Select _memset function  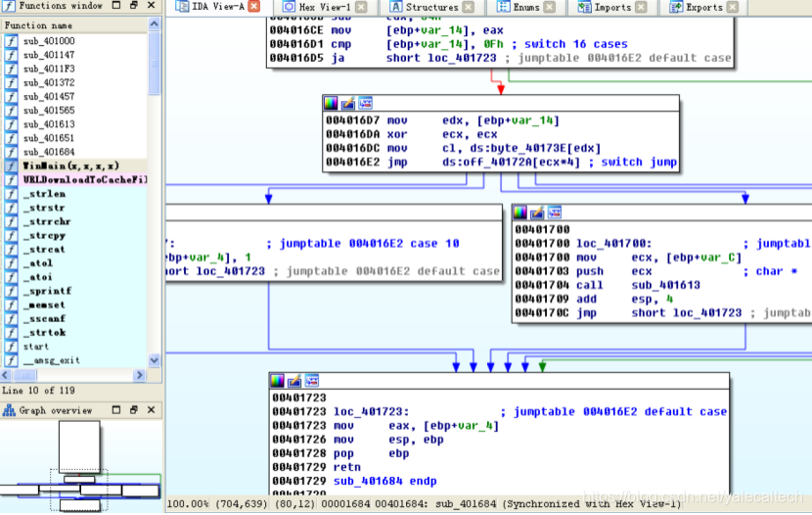pos(45,305)
